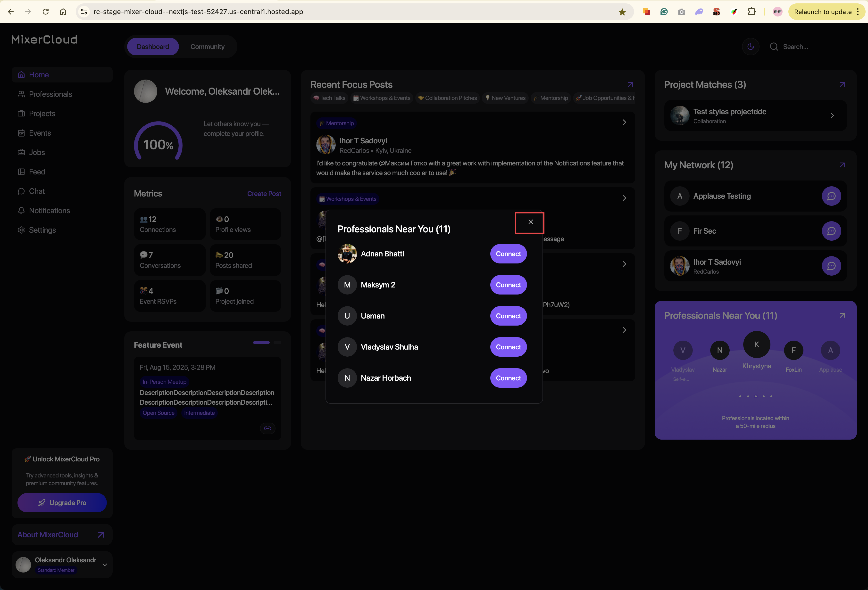Select Professionals in the sidebar
Viewport: 868px width, 590px height.
(x=50, y=94)
